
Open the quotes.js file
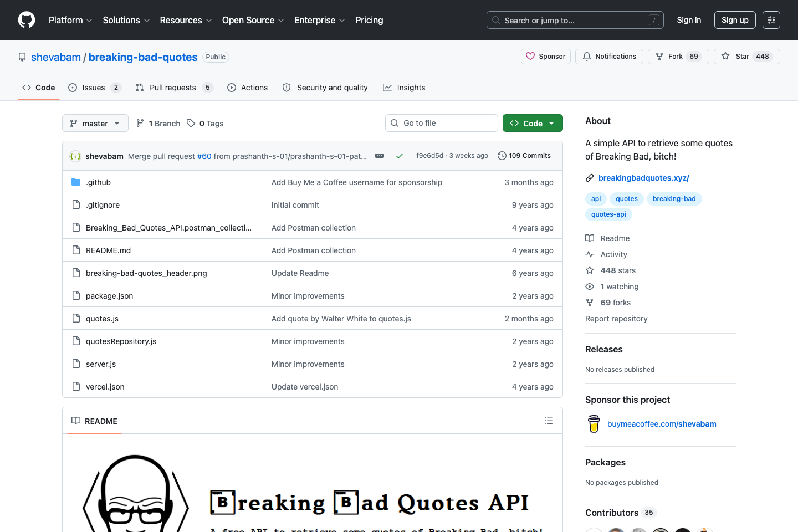pyautogui.click(x=102, y=318)
